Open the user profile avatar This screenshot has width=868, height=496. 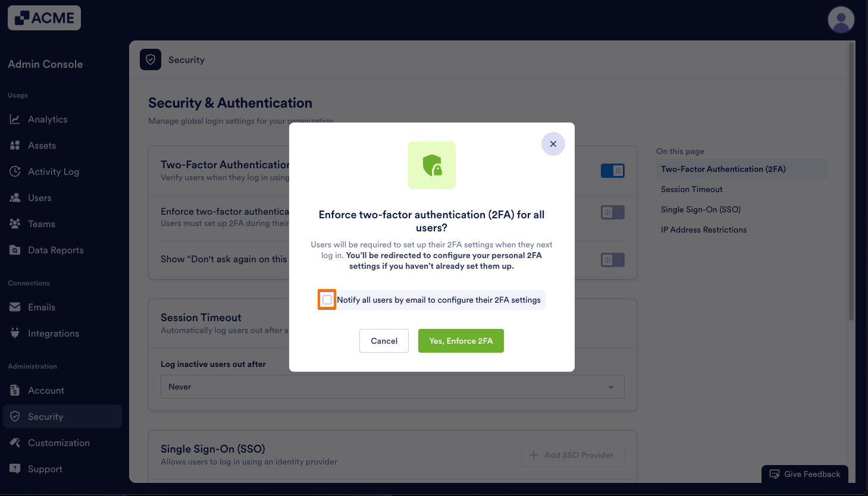tap(841, 20)
